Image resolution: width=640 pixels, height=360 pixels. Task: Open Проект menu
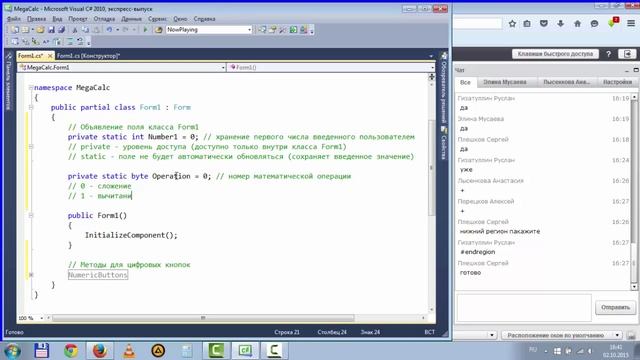click(78, 19)
